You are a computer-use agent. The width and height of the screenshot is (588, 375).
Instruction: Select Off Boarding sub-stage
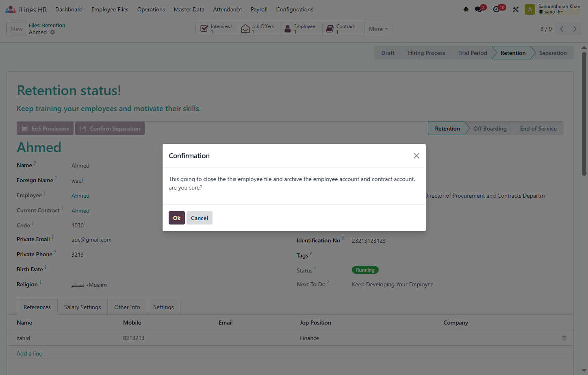tap(490, 129)
